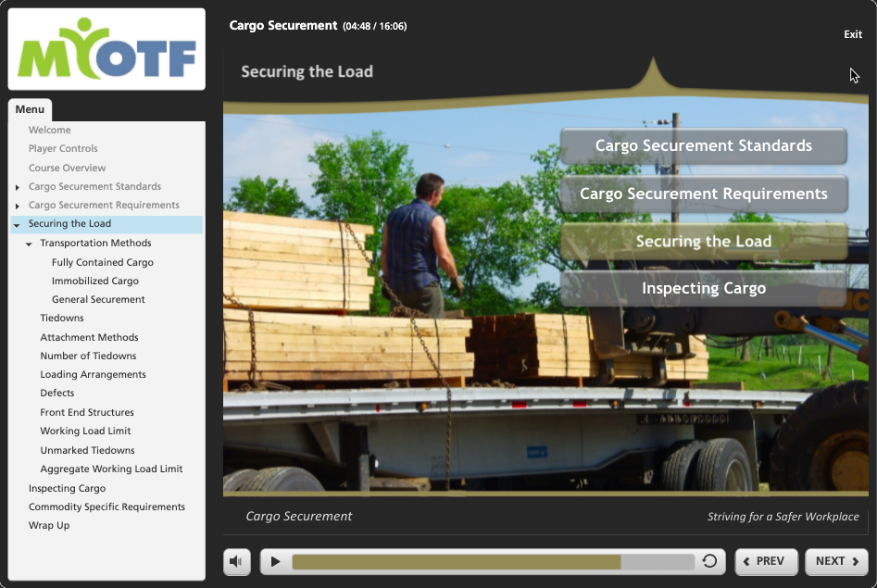Exit the course

(852, 34)
